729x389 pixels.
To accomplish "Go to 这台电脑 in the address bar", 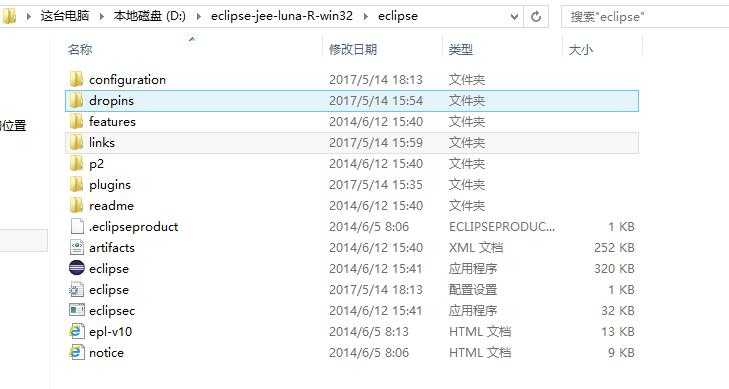I will (65, 16).
